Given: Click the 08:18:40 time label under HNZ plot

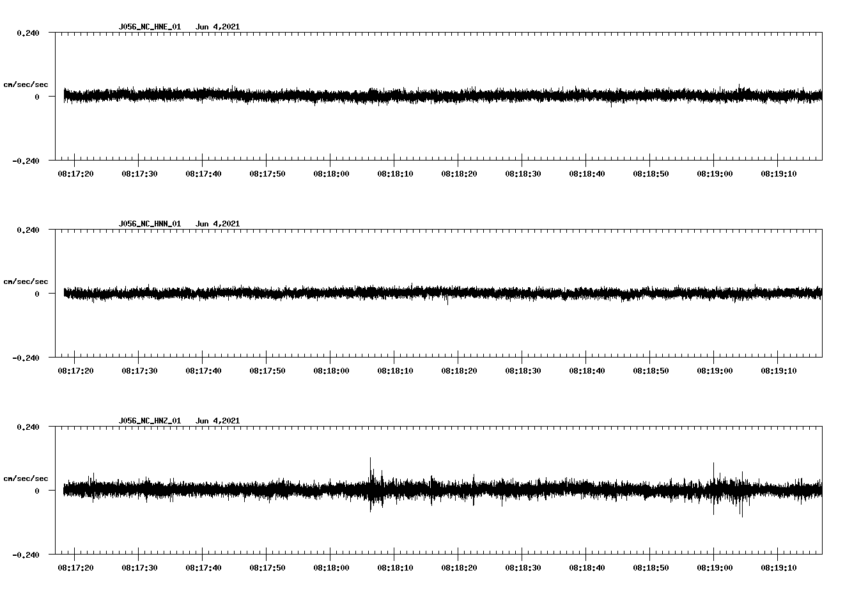Looking at the screenshot, I should (587, 568).
